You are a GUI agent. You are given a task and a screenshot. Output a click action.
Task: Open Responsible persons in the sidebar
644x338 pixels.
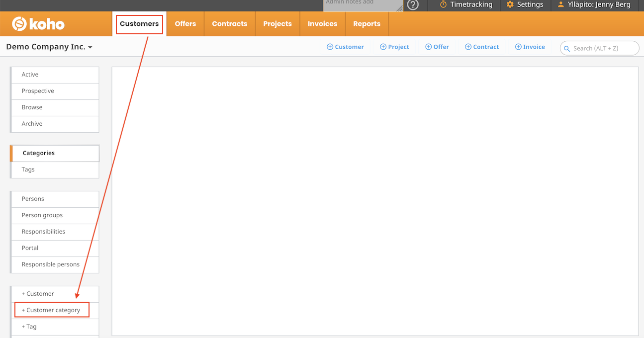coord(55,264)
